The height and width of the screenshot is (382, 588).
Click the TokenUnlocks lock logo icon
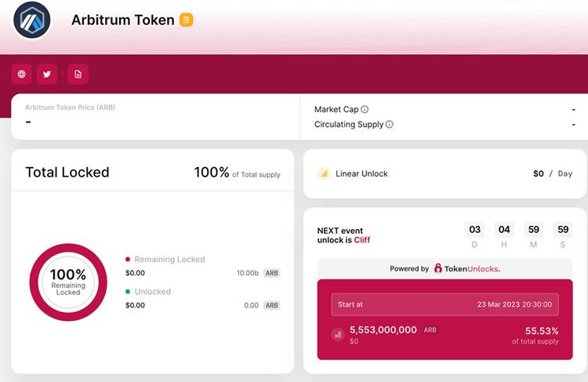(x=438, y=268)
